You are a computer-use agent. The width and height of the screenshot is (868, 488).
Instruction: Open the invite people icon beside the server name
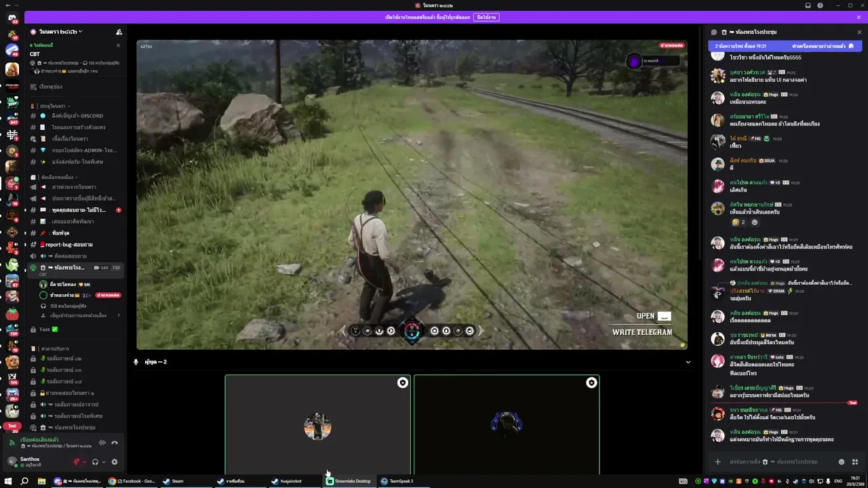pyautogui.click(x=119, y=32)
